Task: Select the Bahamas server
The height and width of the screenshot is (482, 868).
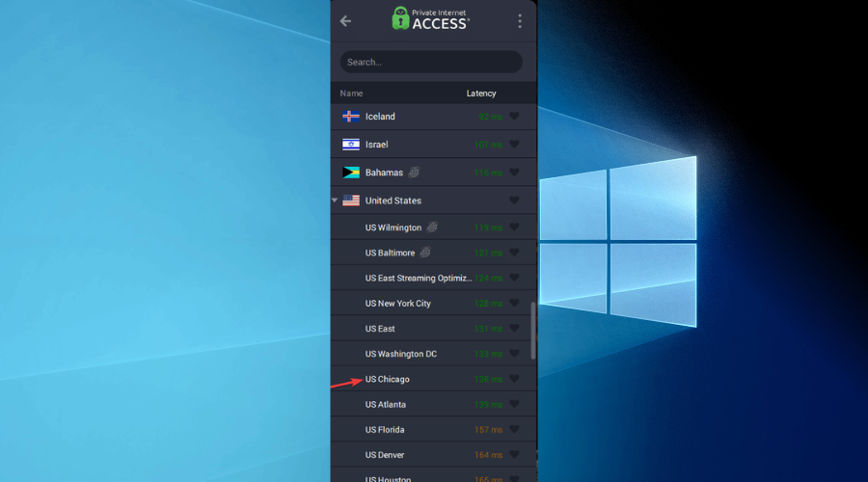Action: pyautogui.click(x=433, y=173)
